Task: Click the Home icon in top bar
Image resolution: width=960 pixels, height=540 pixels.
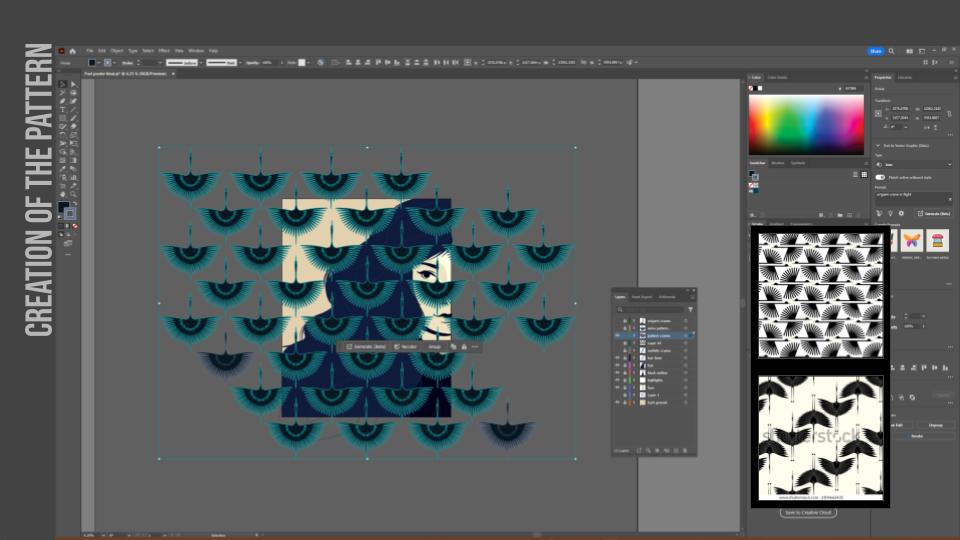Action: click(72, 51)
